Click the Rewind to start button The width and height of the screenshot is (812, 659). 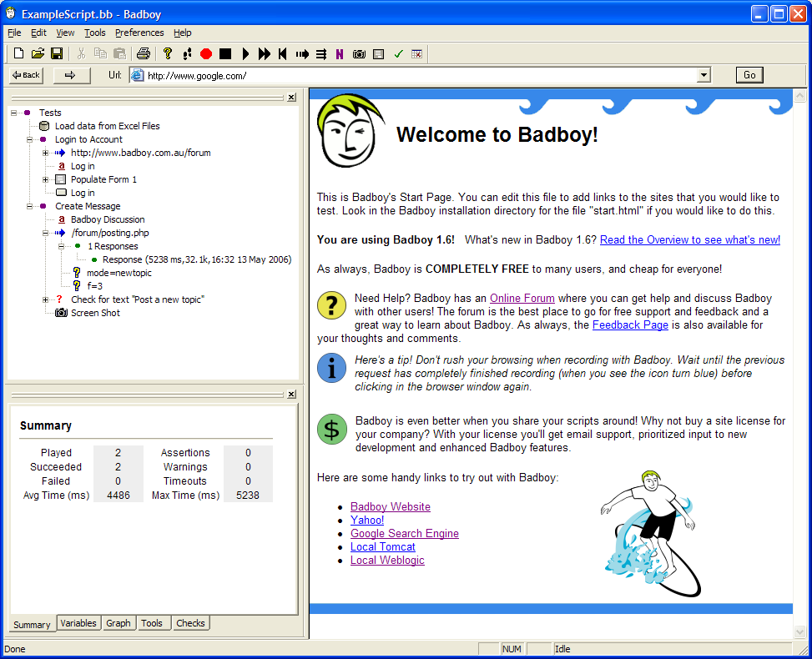pyautogui.click(x=283, y=54)
